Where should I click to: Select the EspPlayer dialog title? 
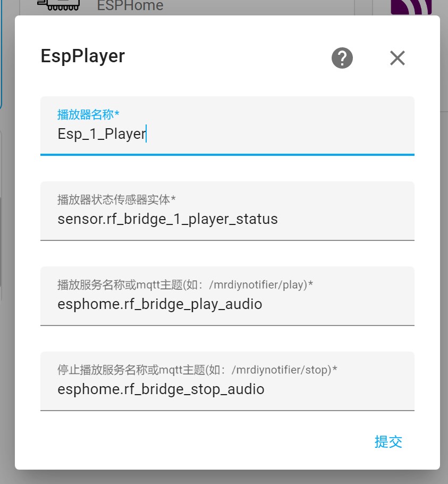click(82, 55)
